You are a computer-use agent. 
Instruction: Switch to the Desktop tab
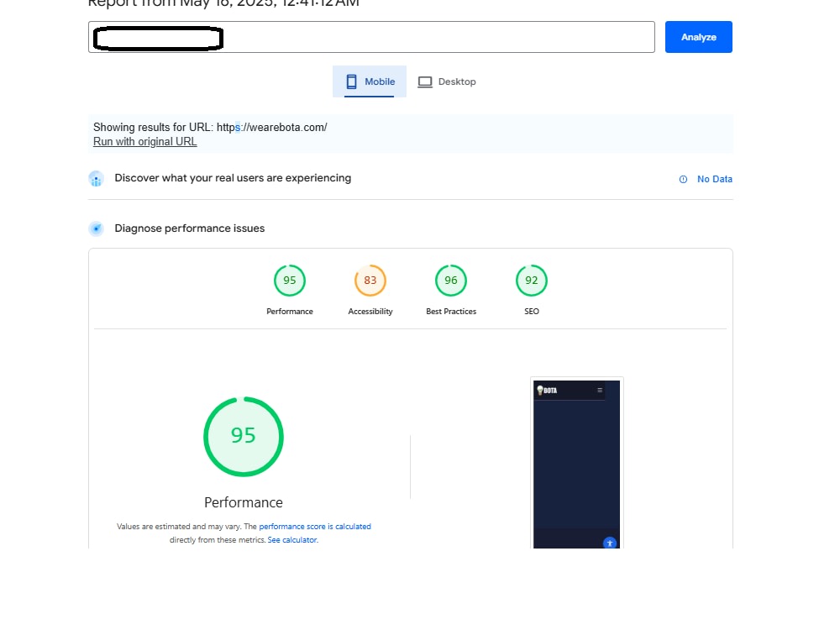447,81
